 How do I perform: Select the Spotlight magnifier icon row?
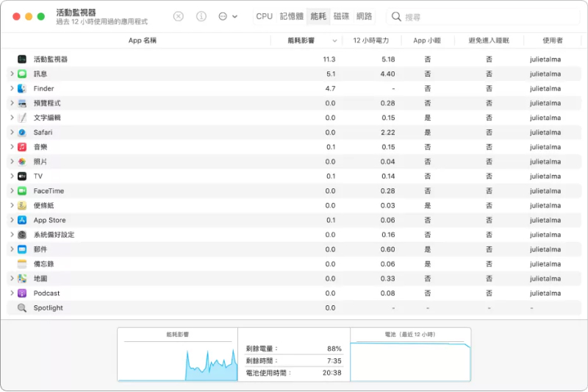22,308
